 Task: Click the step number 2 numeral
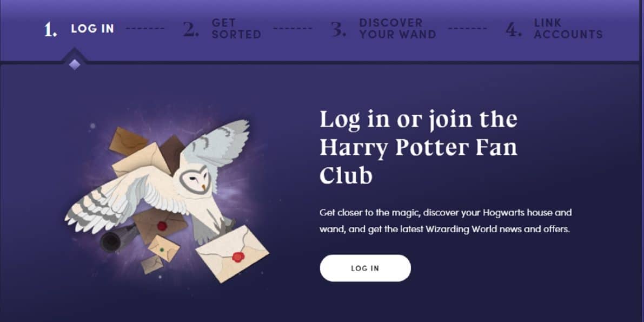click(191, 29)
